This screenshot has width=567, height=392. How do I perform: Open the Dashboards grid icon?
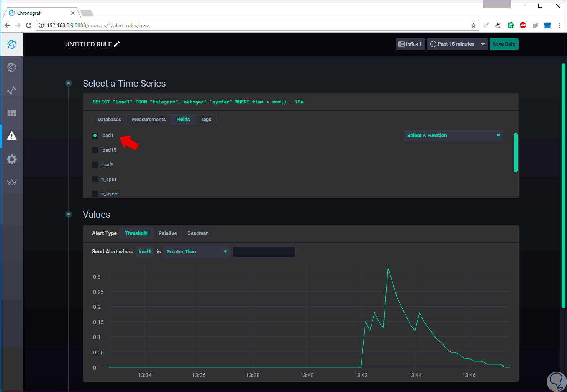(x=12, y=113)
